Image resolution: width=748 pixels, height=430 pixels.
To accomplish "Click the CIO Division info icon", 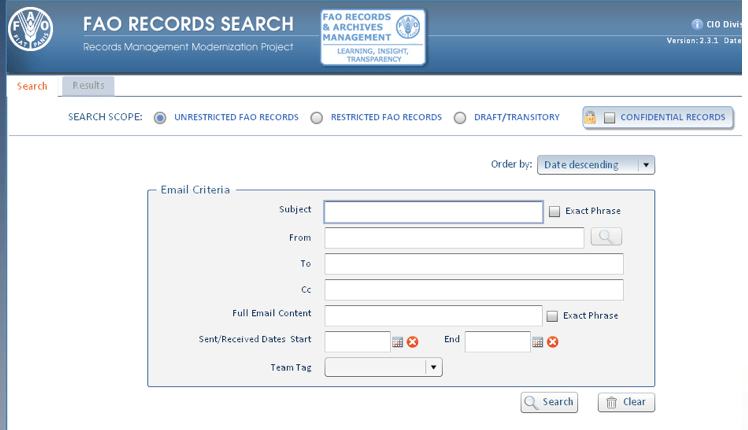I will pos(697,24).
